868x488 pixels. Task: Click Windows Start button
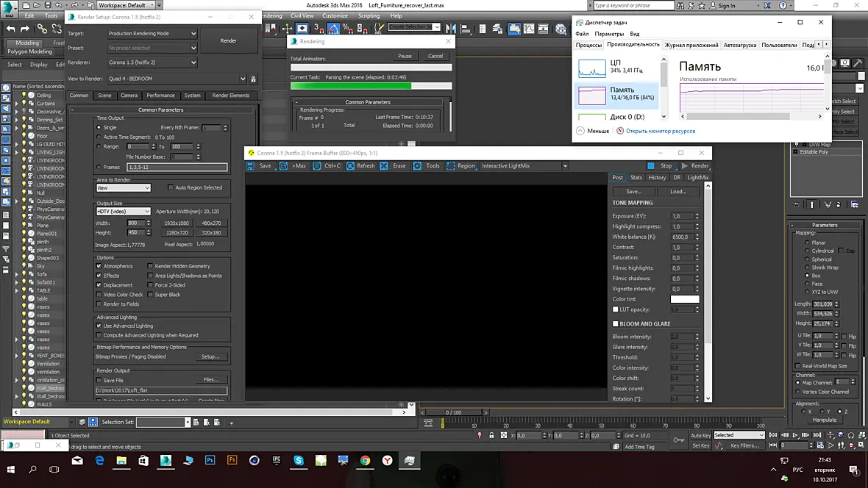(x=10, y=469)
